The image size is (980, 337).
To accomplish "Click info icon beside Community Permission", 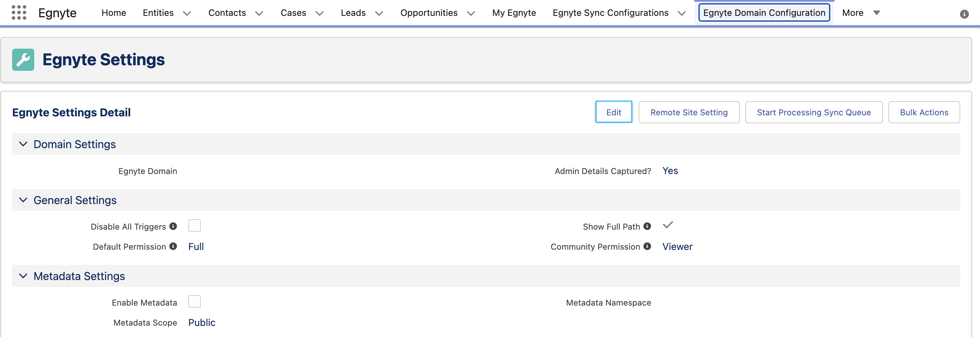I will point(647,246).
